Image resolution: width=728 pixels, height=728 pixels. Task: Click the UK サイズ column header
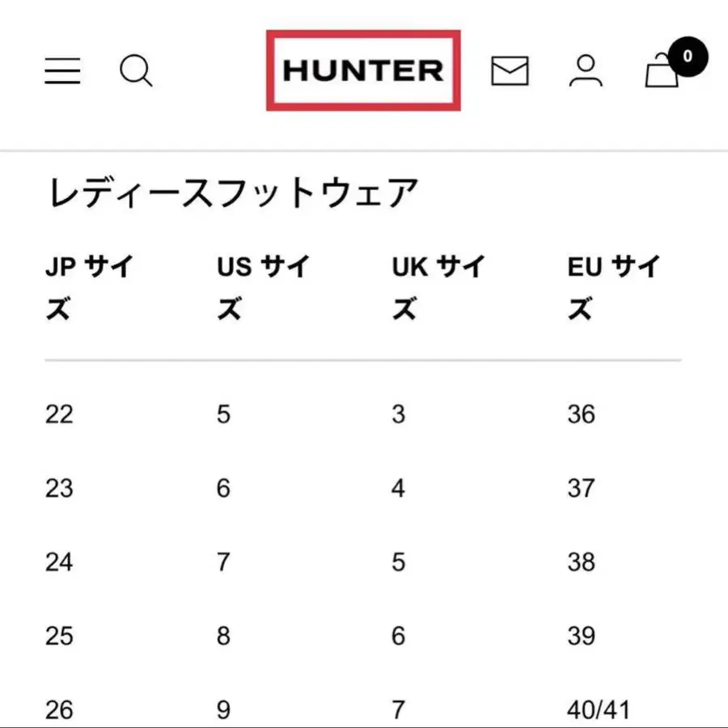coord(438,287)
